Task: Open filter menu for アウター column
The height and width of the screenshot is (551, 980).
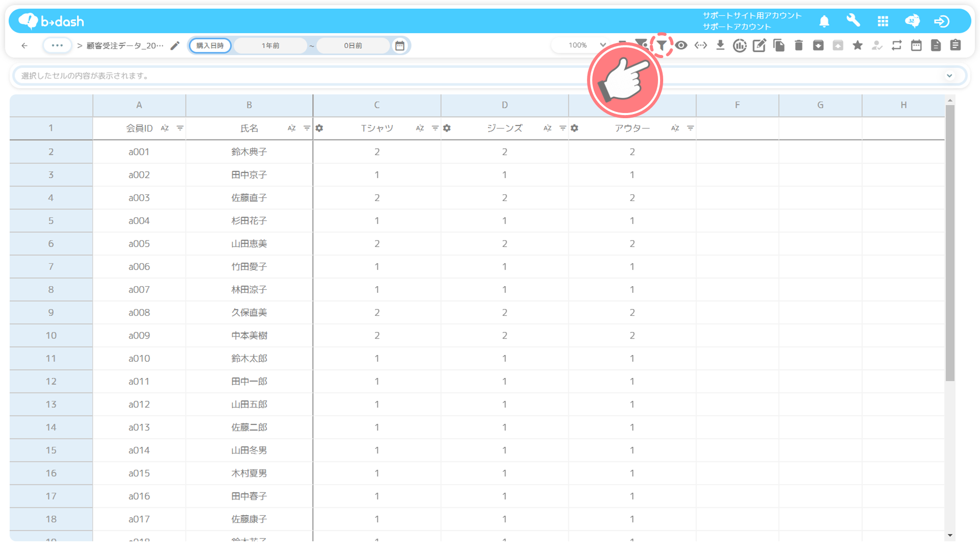Action: point(690,129)
